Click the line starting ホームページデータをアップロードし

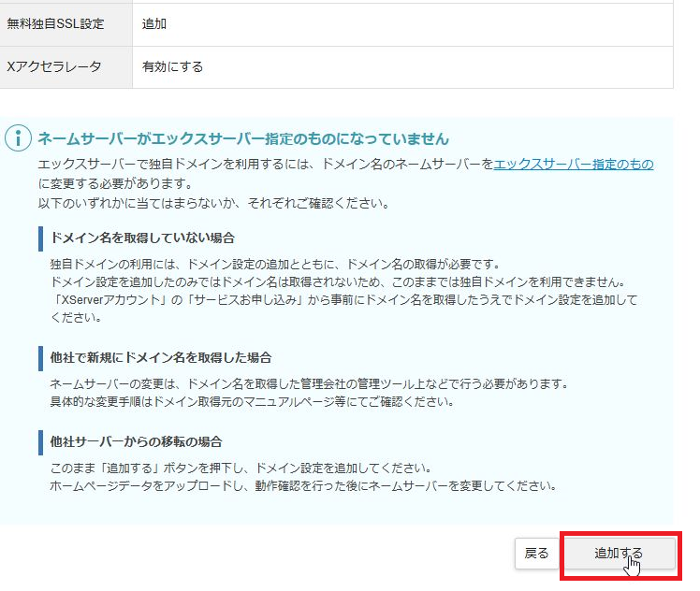[303, 485]
